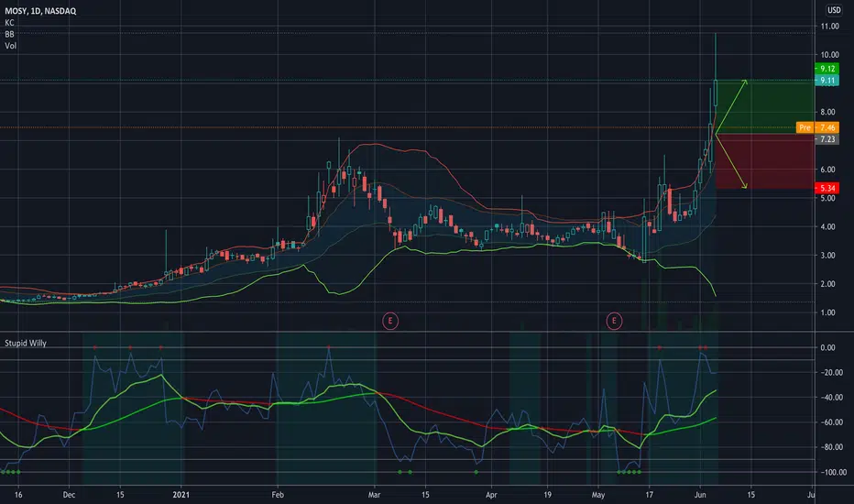Click the 8.00 price axis value

[x=827, y=112]
